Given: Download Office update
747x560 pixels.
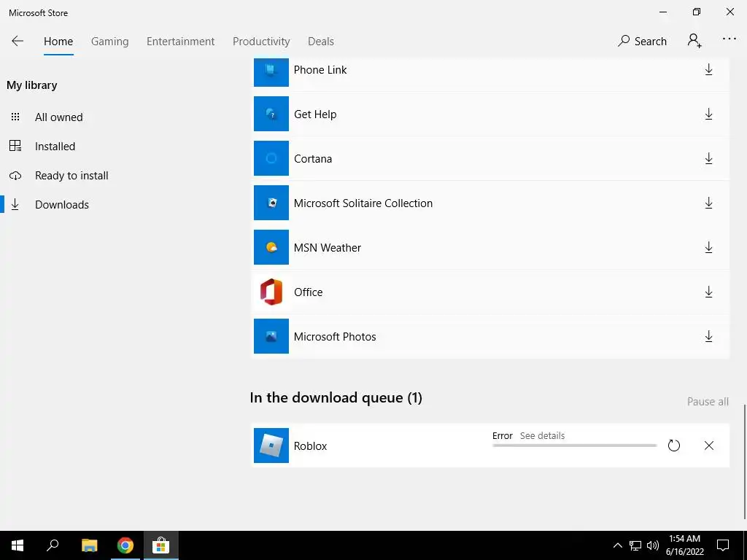Looking at the screenshot, I should tap(708, 292).
